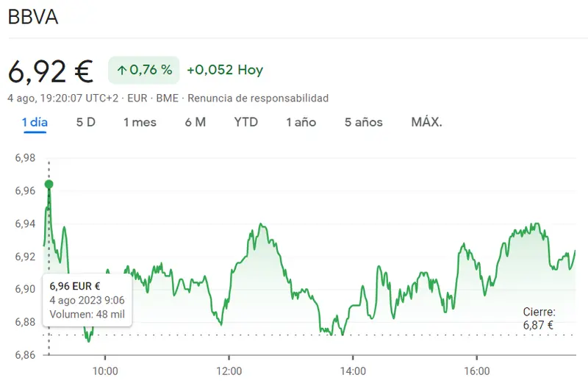Click the '6,96' y-axis label
The image size is (588, 386).
coord(25,191)
